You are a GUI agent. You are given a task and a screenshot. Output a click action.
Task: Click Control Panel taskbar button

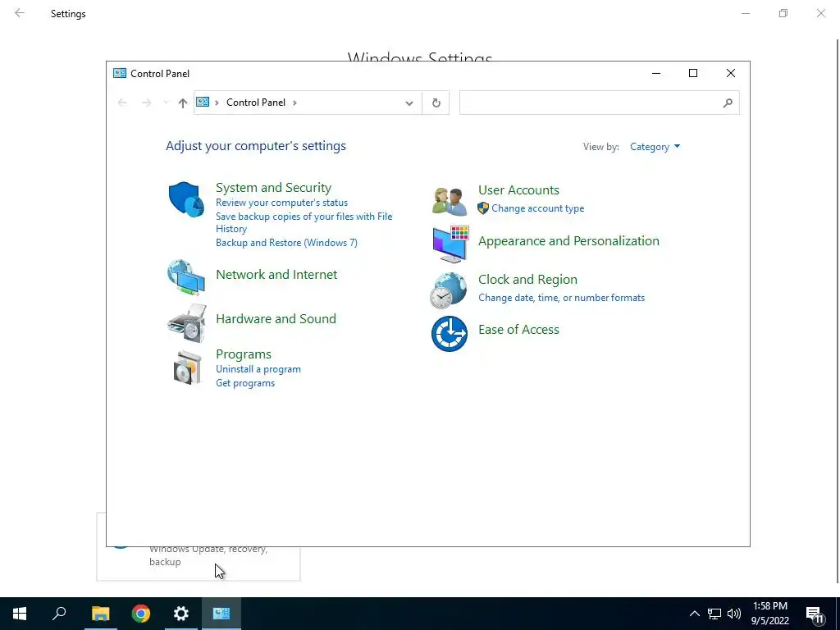(x=221, y=614)
